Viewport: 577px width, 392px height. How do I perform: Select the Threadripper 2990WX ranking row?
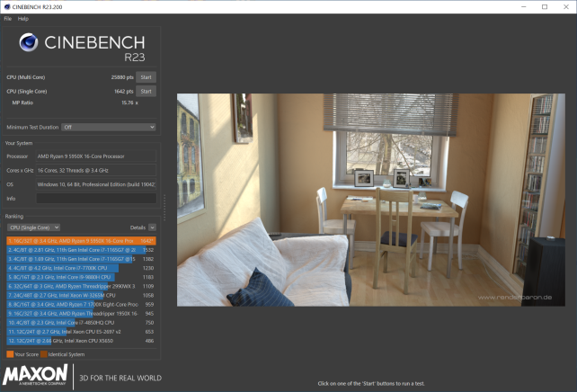click(x=81, y=287)
